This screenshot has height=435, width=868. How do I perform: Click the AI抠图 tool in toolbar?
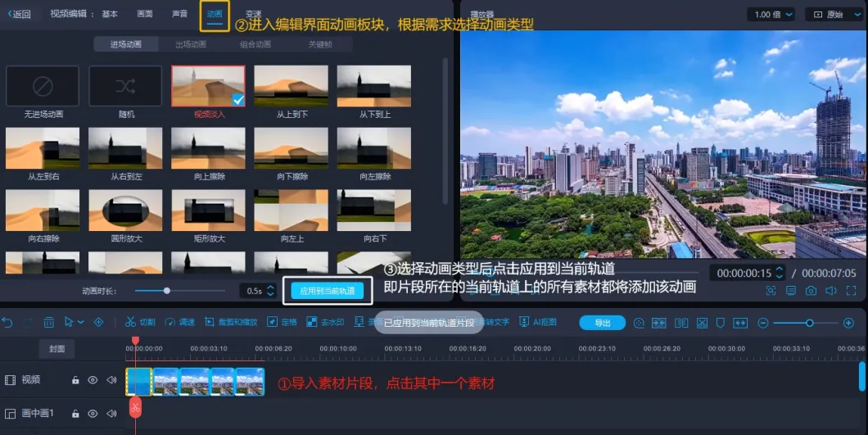click(538, 323)
